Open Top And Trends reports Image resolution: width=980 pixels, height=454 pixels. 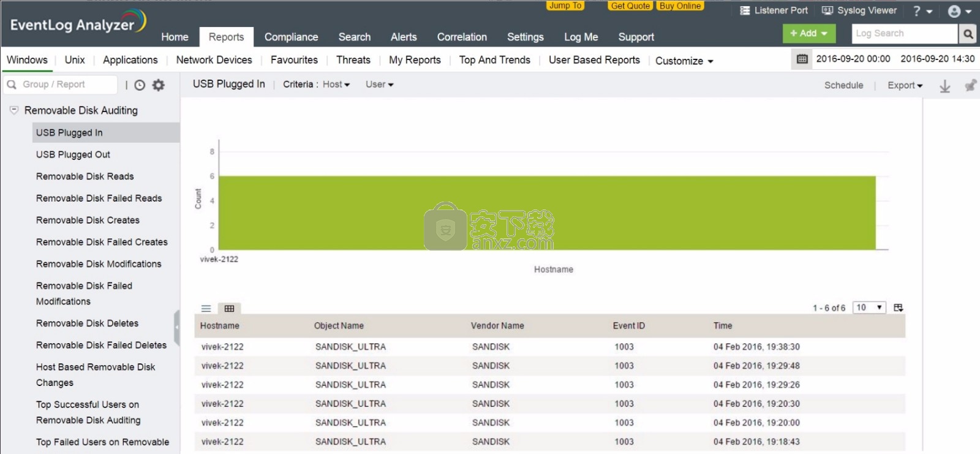[x=494, y=59]
